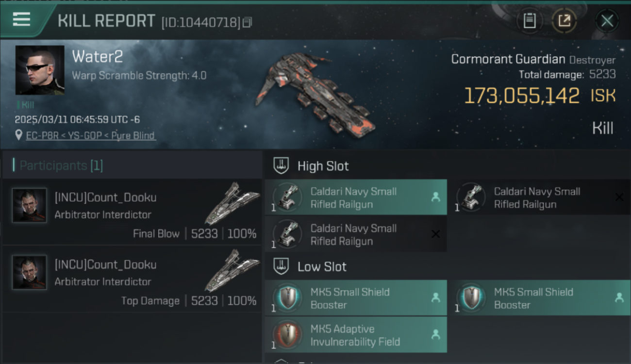
Task: Select the destroyed Railgun in right column
Action: 539,198
